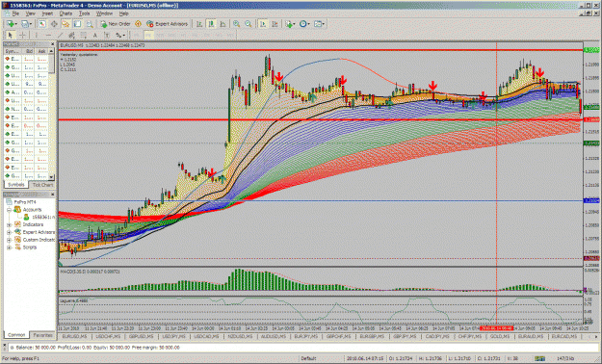602x364 pixels.
Task: Click the Default profile status field
Action: [x=308, y=358]
